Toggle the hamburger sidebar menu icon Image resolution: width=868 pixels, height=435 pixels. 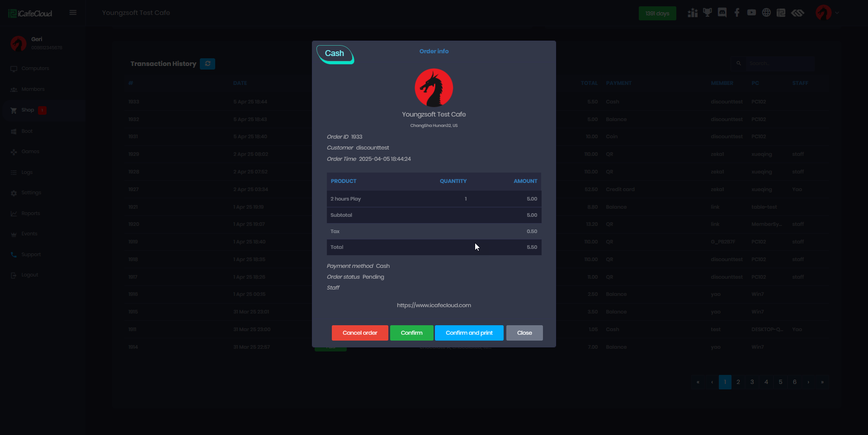point(73,13)
